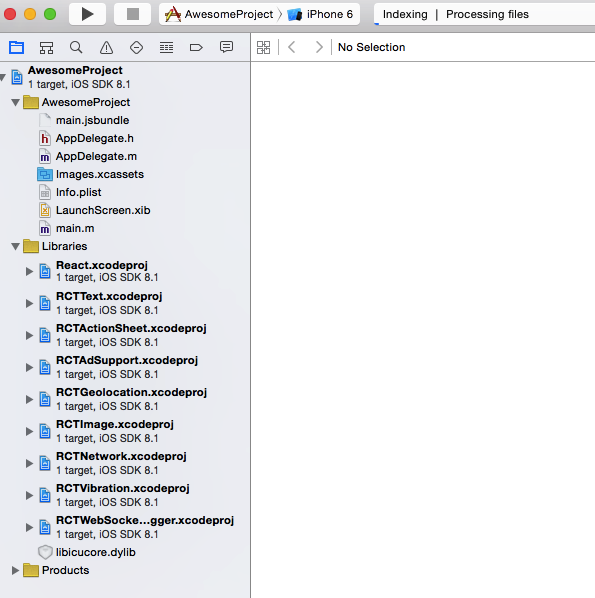Collapse the Libraries group
This screenshot has height=598, width=595.
tap(15, 246)
